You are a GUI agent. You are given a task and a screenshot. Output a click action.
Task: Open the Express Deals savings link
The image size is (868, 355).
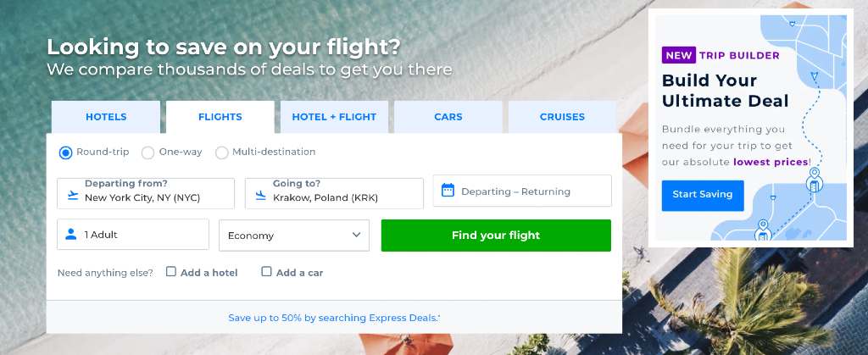[x=334, y=318]
